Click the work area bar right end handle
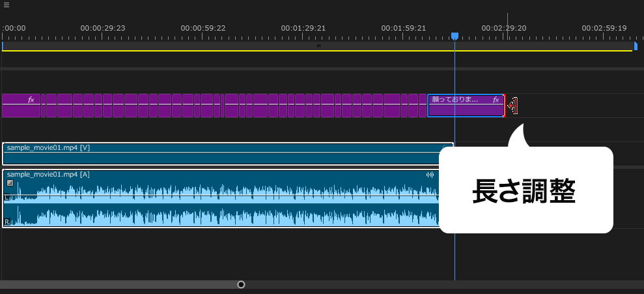The height and width of the screenshot is (294, 644). (x=636, y=46)
